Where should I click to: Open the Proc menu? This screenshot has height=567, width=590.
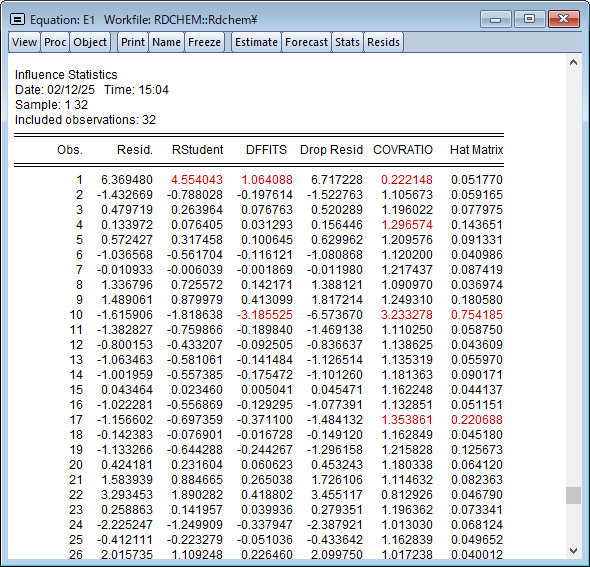[55, 42]
